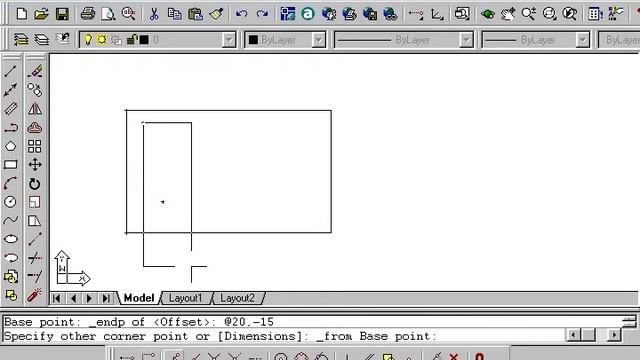
Task: Select the Polygon tool
Action: coord(11,146)
